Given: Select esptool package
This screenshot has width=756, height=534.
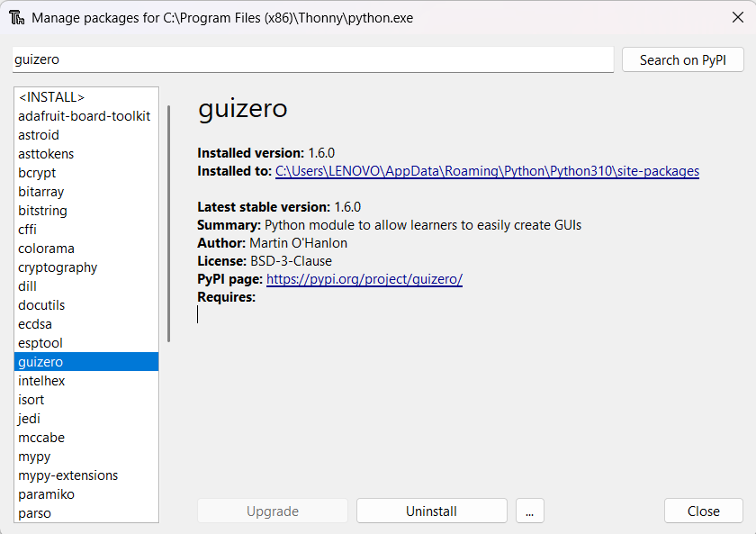Looking at the screenshot, I should (x=86, y=343).
